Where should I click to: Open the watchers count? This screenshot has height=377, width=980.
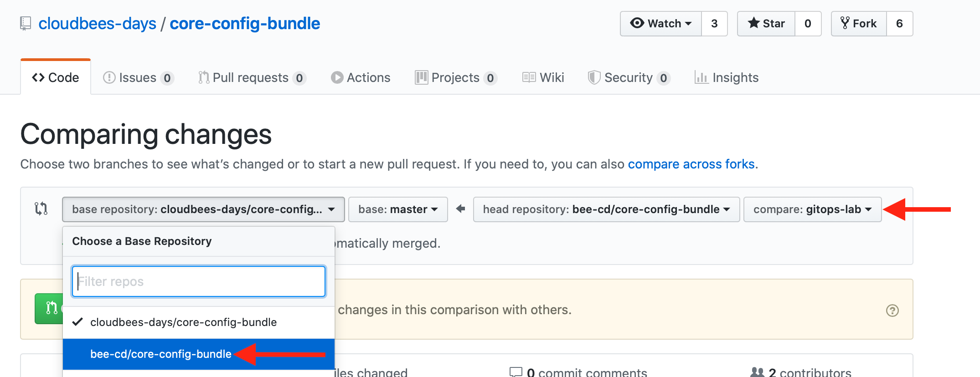pos(714,24)
